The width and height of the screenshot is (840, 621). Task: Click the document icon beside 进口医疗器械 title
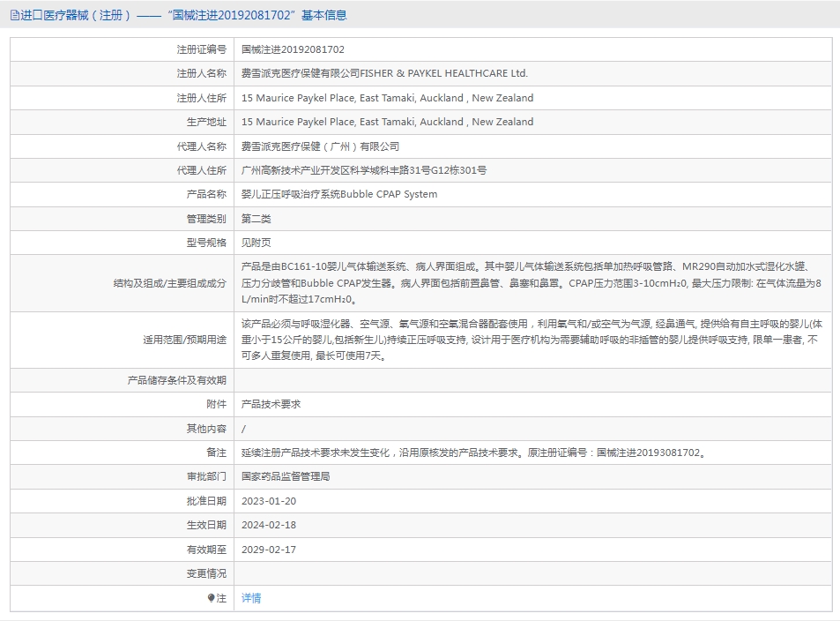coord(14,15)
